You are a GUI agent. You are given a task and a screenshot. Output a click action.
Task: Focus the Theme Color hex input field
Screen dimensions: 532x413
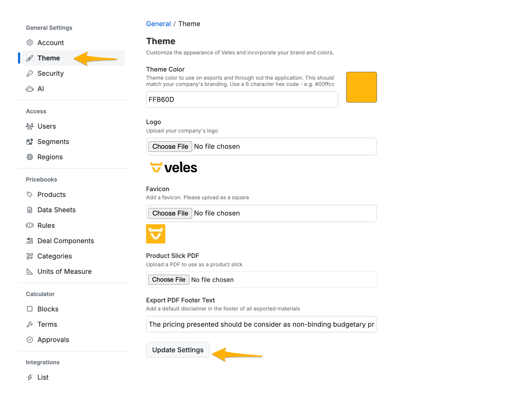coord(242,99)
